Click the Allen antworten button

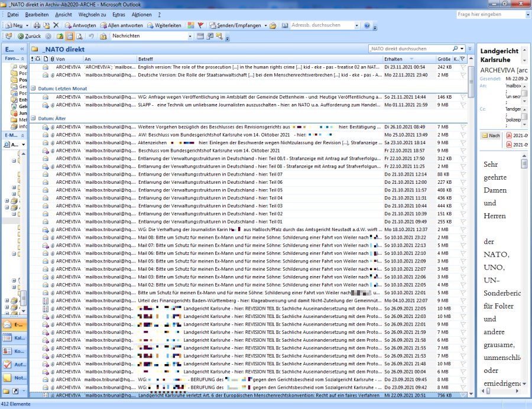[121, 25]
